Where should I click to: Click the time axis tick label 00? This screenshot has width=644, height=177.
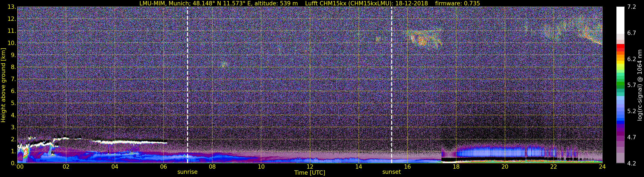click(x=20, y=167)
